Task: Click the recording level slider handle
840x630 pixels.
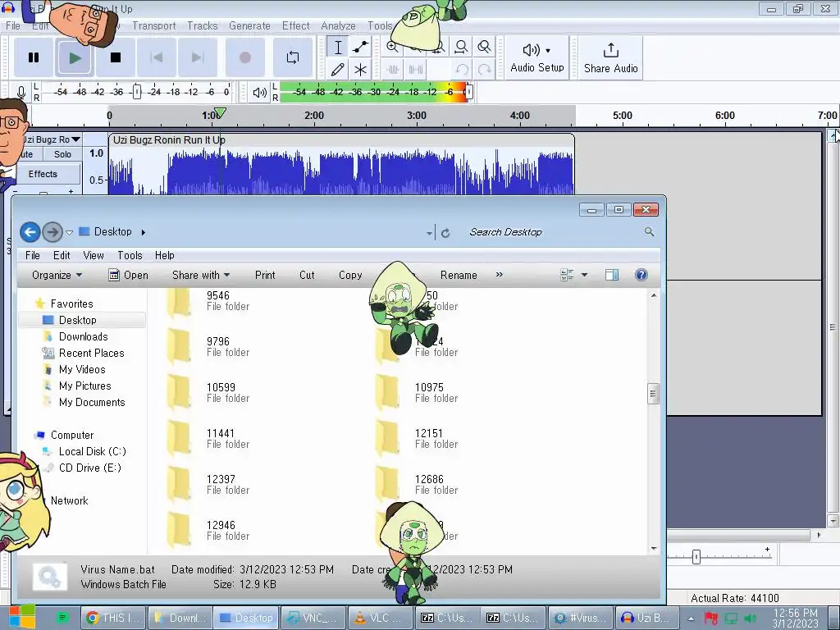Action: point(137,92)
